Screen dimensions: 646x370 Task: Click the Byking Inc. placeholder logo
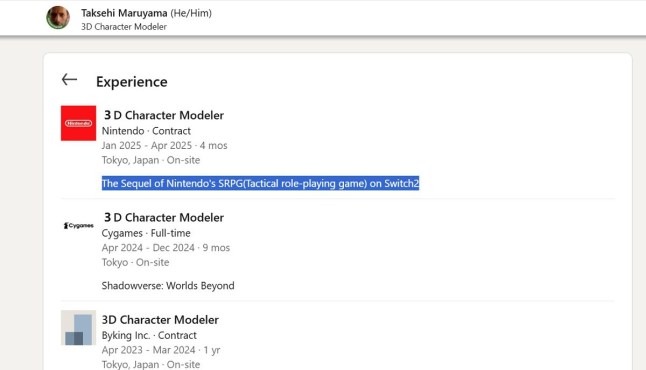point(78,328)
